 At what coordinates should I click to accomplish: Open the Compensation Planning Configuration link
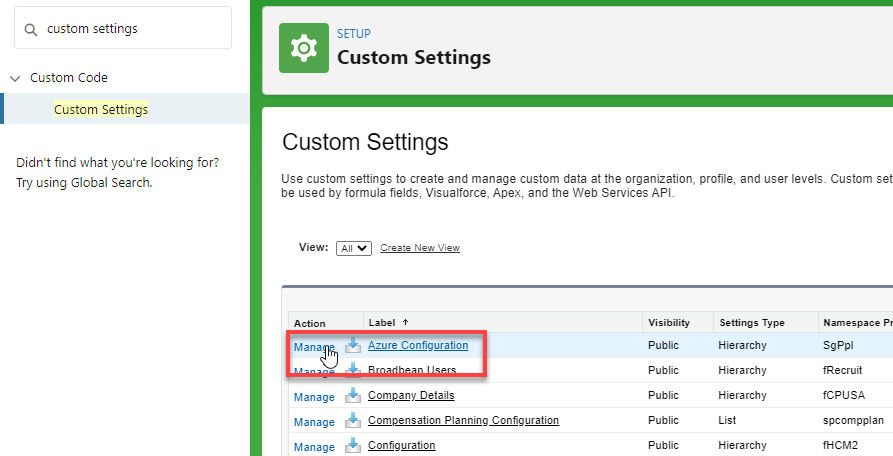463,421
